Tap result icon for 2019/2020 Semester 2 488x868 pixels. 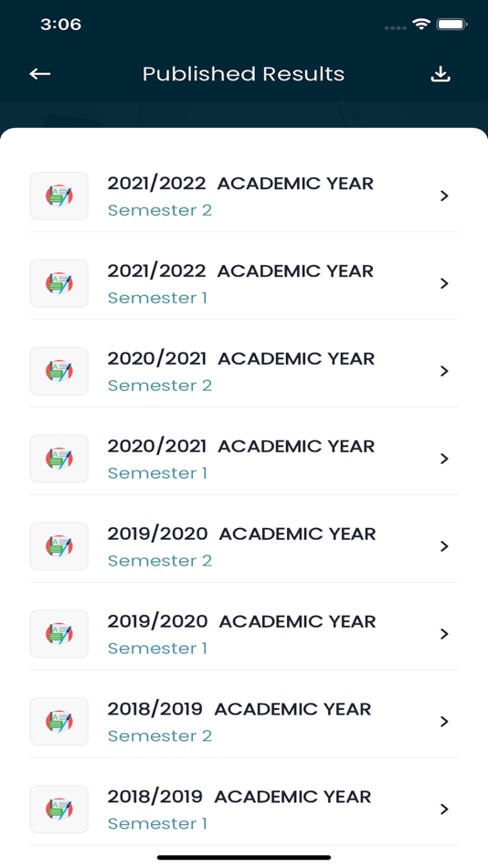tap(58, 545)
